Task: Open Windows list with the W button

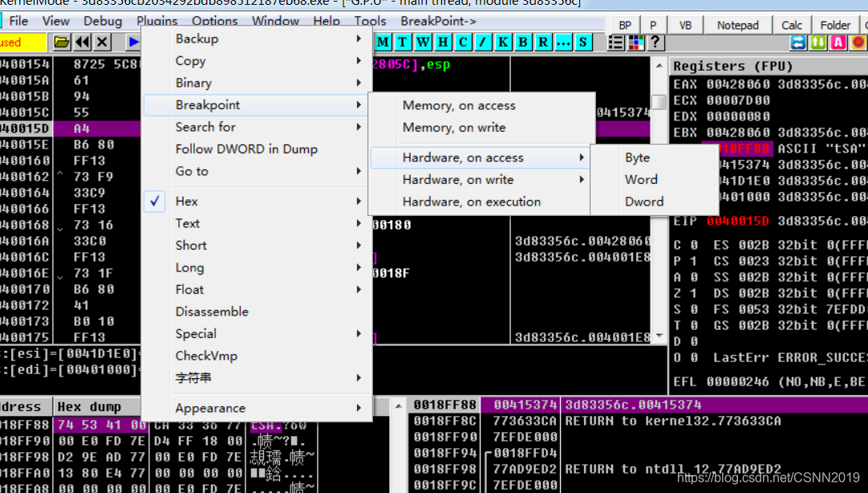Action: point(423,42)
